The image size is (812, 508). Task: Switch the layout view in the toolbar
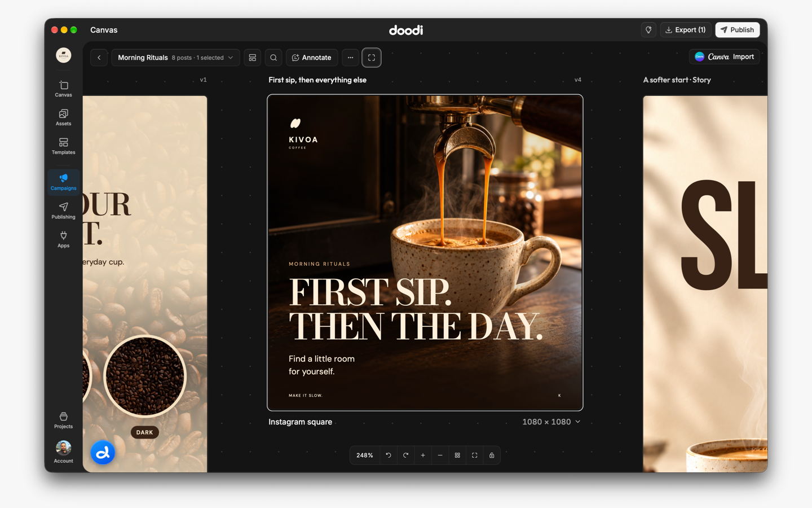[x=253, y=58]
